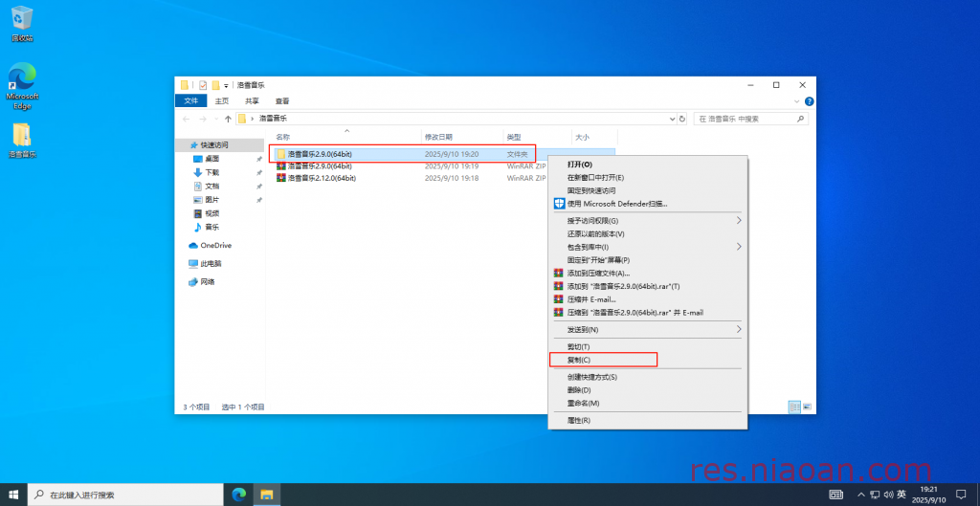Refresh the current folder view
Viewport: 980px width, 506px height.
pos(681,119)
